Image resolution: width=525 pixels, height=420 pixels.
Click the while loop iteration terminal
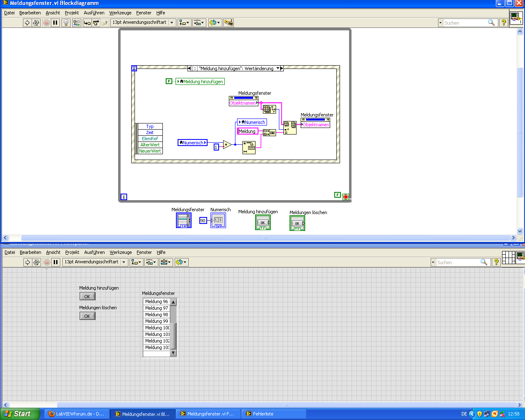(124, 197)
